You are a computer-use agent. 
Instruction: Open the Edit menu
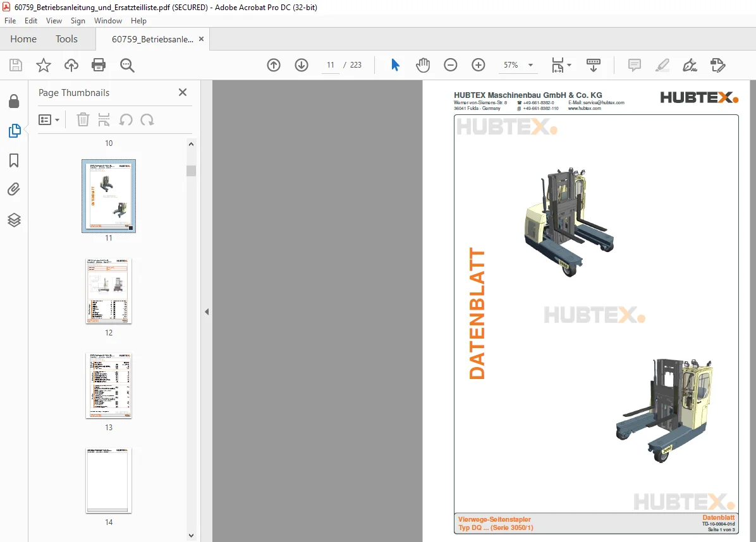[31, 21]
